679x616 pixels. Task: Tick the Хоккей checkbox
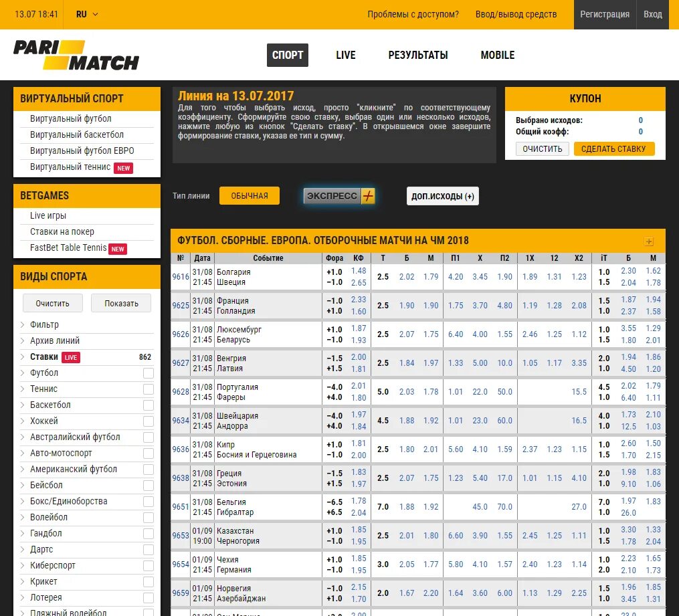pyautogui.click(x=148, y=421)
